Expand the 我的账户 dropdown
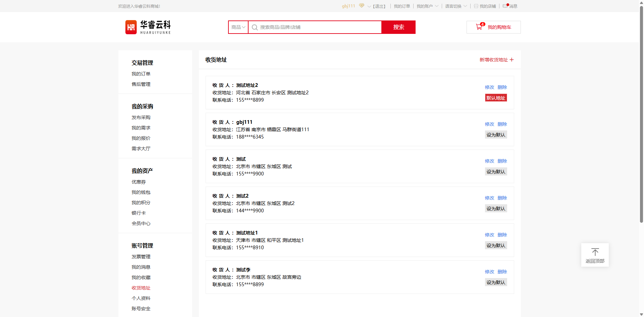Image resolution: width=644 pixels, height=317 pixels. (436, 6)
